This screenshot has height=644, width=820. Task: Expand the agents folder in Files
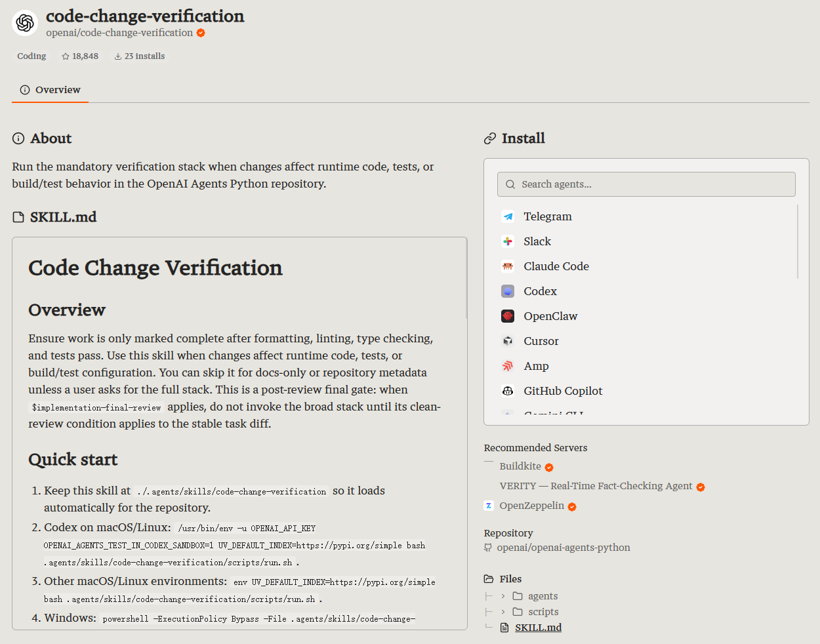tap(503, 596)
